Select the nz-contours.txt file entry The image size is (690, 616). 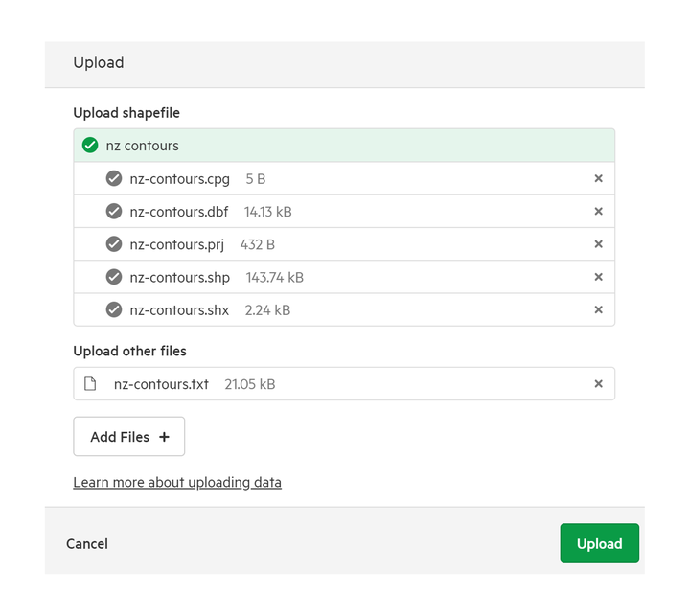(x=344, y=383)
